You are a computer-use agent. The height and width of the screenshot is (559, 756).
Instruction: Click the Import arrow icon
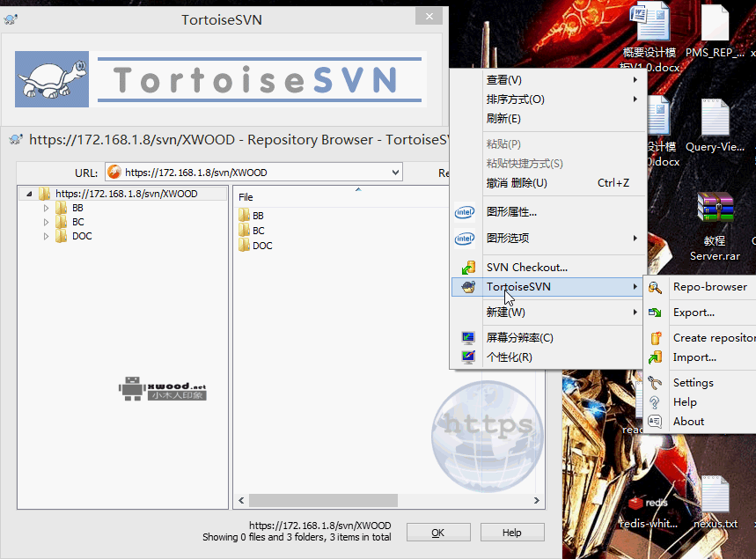(x=655, y=357)
